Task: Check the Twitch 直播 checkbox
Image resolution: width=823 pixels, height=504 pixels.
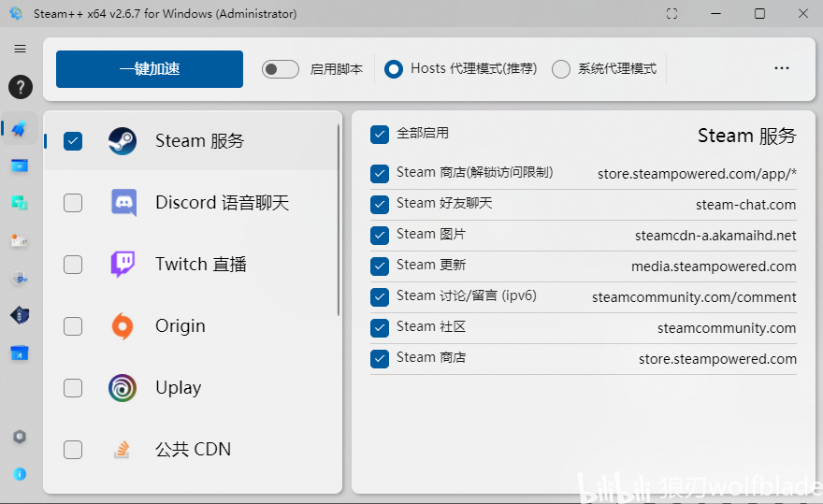Action: (x=73, y=265)
